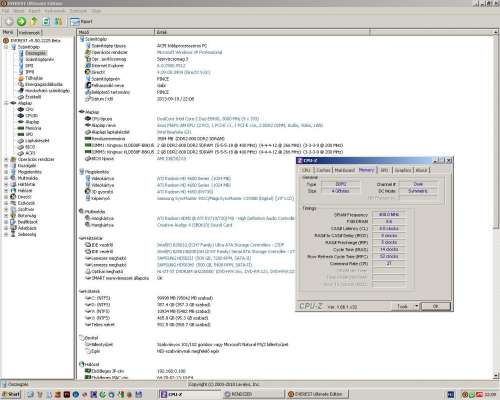Click the scrollbar down arrow in EVEREST
Viewport: 500px width, 400px height.
coord(496,376)
